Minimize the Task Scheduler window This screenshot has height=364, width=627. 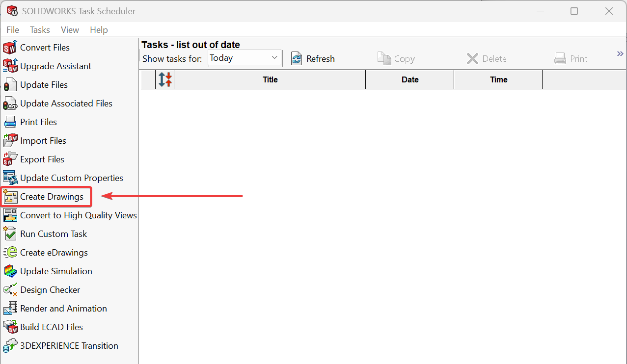pyautogui.click(x=540, y=11)
